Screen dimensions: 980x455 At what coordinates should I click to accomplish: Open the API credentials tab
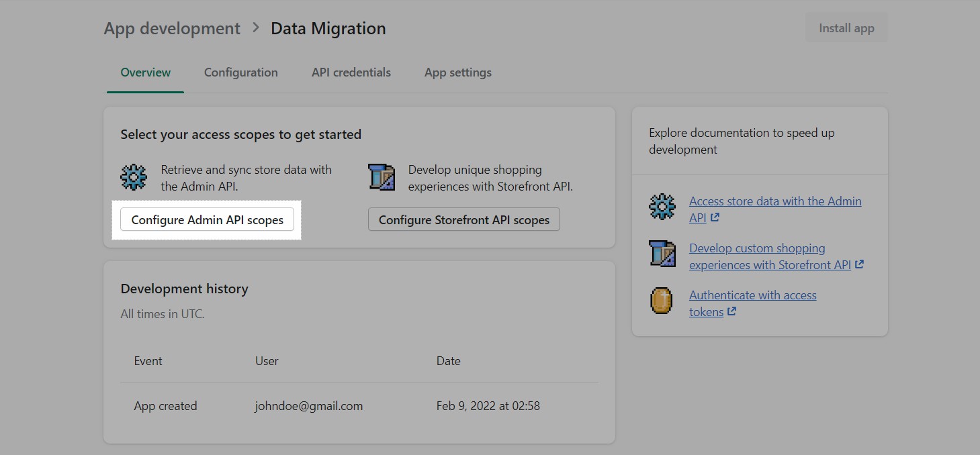pos(351,72)
